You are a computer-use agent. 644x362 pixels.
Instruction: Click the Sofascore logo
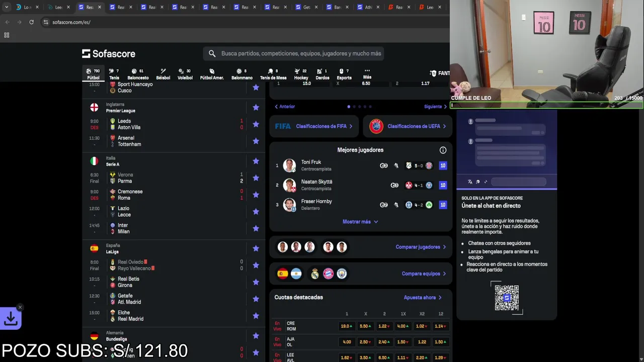coord(109,54)
